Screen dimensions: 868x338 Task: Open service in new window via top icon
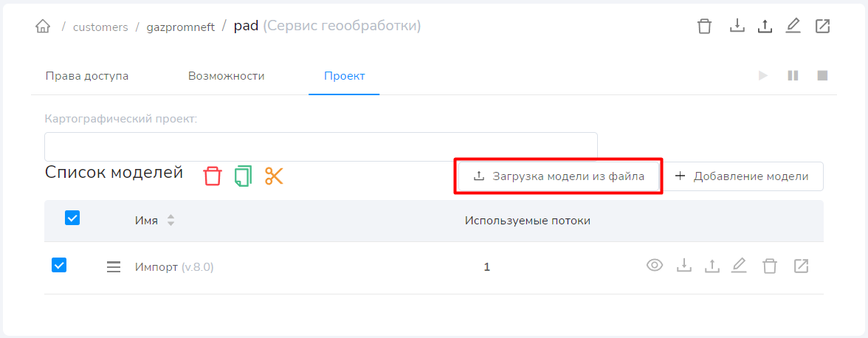click(822, 27)
